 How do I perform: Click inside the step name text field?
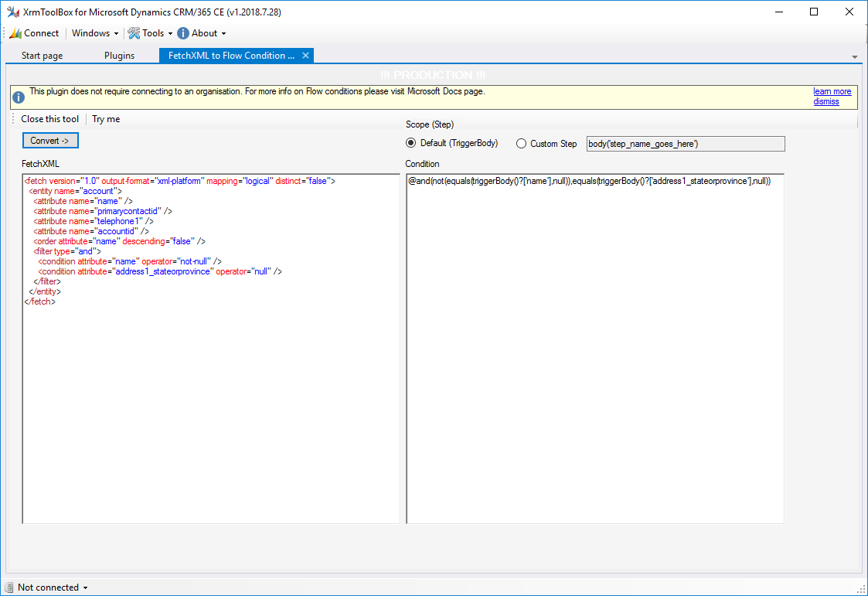685,143
